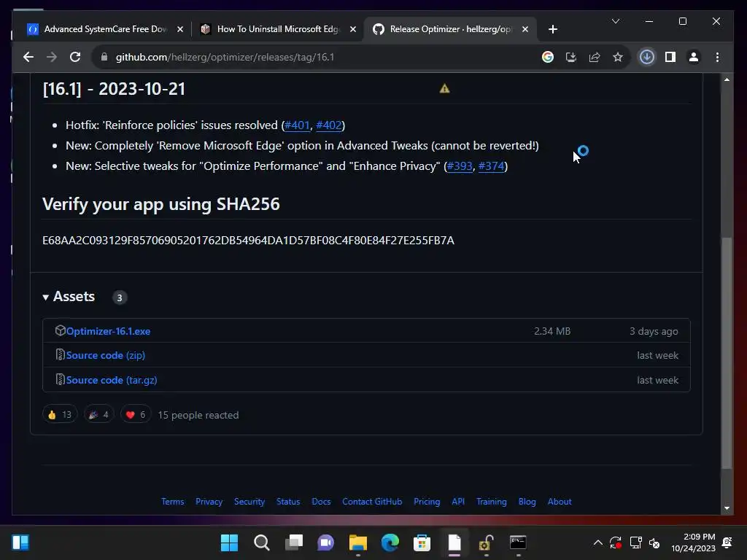
Task: Switch to How To Uninstall Microsoft Edge tab
Action: tap(278, 29)
